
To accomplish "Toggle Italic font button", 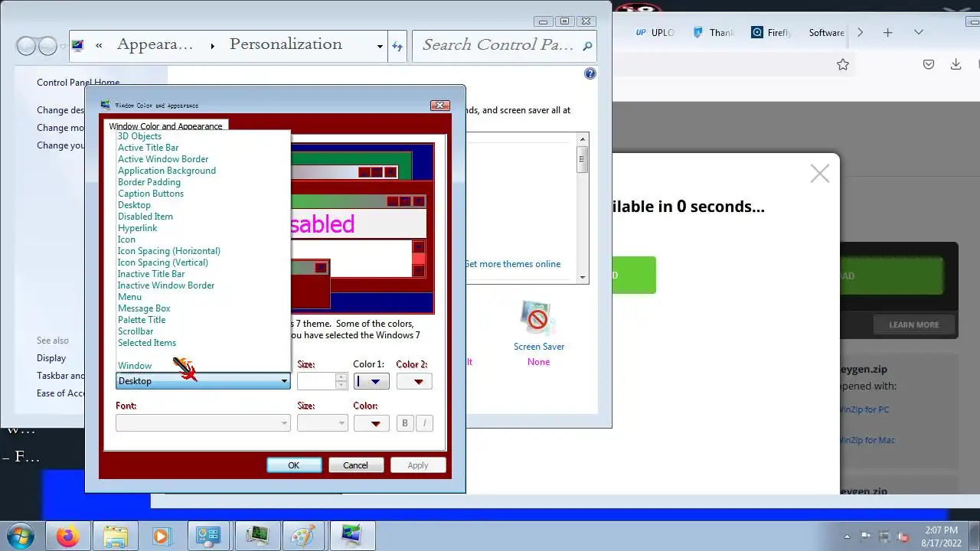I will 425,422.
